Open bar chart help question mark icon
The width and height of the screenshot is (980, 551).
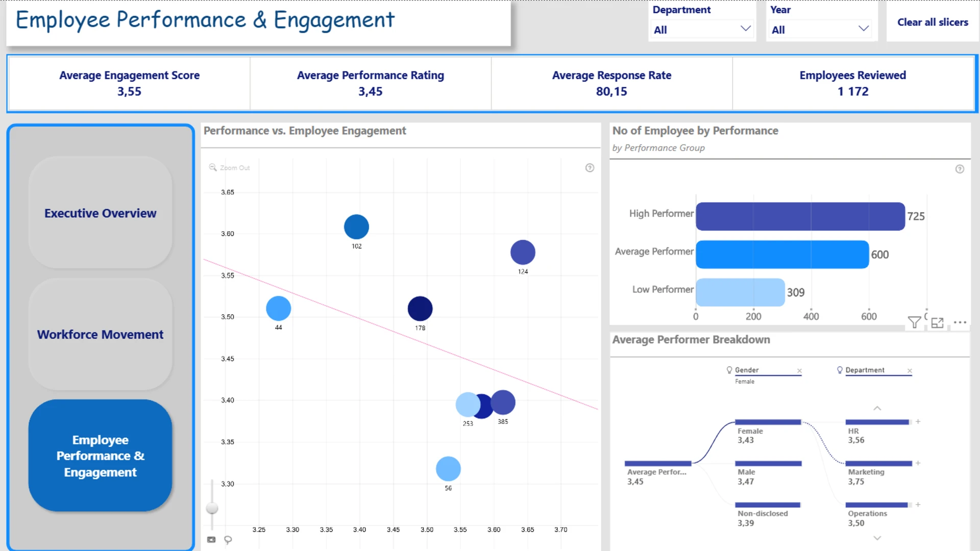[960, 169]
